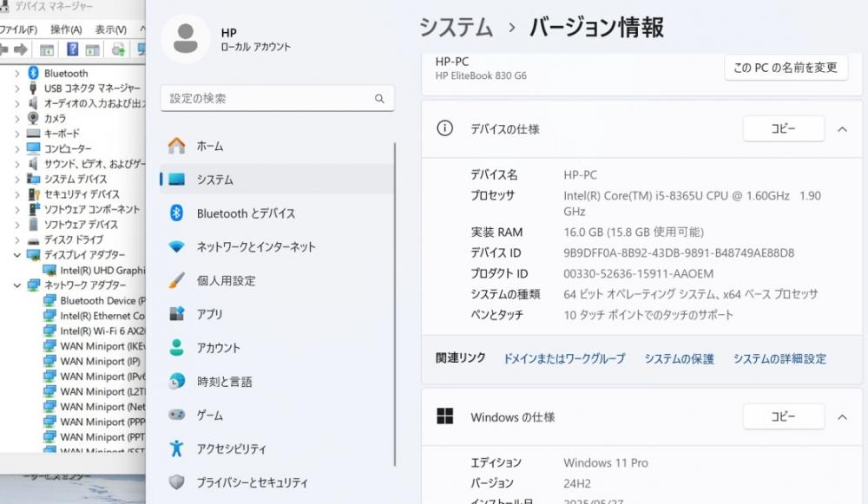This screenshot has width=868, height=504.
Task: Collapse the デバイスの仕様 section
Action: (842, 129)
